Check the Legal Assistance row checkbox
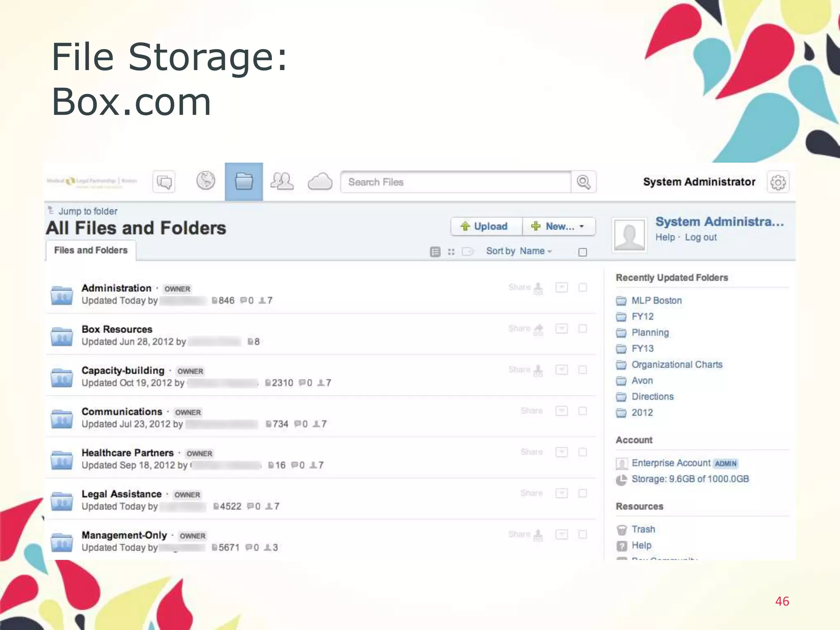Viewport: 840px width, 630px height. [x=582, y=493]
